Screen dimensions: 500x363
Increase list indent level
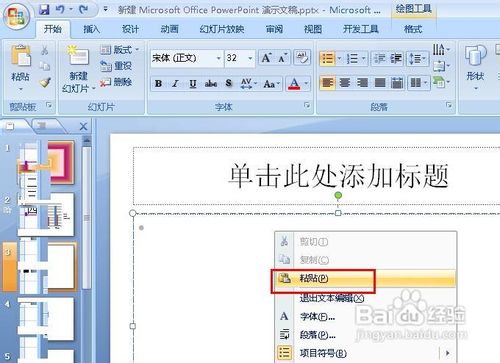click(396, 59)
